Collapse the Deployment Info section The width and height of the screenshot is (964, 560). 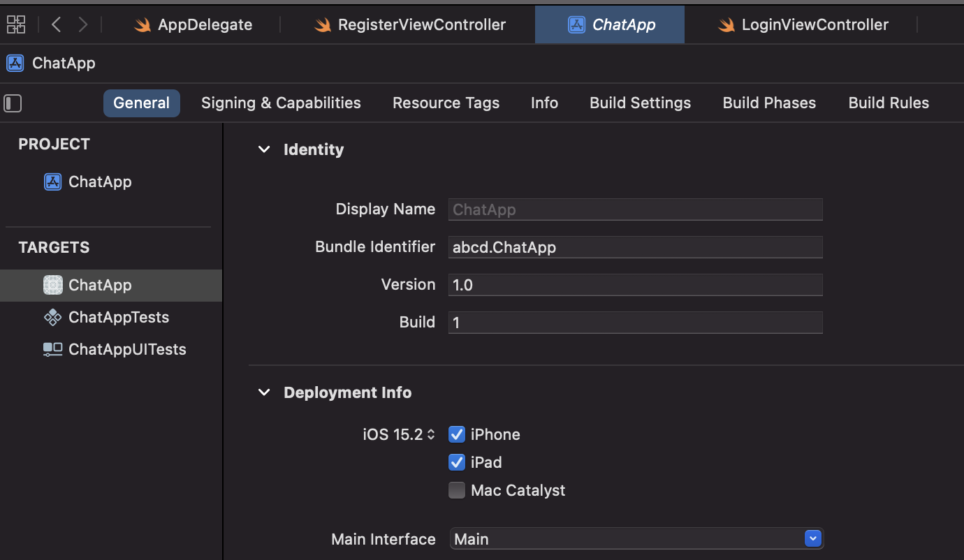click(264, 392)
